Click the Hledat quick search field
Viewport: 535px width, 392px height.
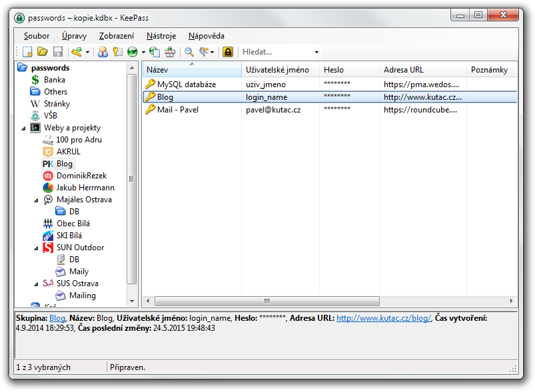tap(276, 52)
